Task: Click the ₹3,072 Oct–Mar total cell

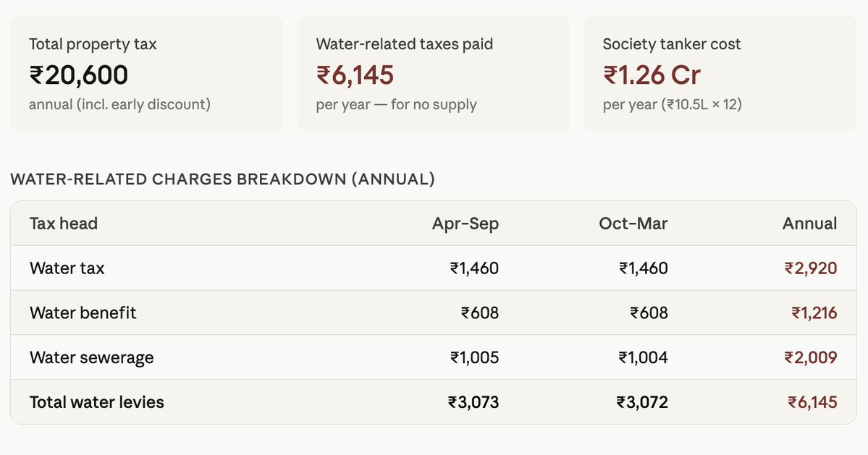Action: click(x=642, y=402)
